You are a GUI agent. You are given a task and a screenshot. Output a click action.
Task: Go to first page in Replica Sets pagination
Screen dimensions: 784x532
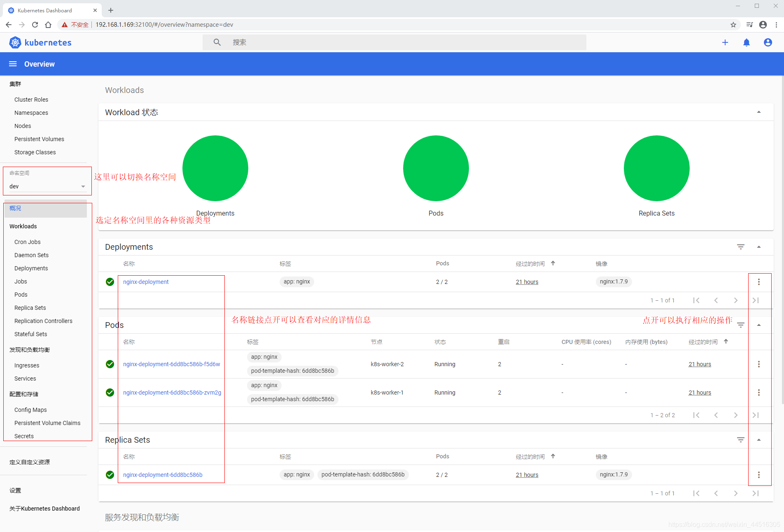pos(696,493)
